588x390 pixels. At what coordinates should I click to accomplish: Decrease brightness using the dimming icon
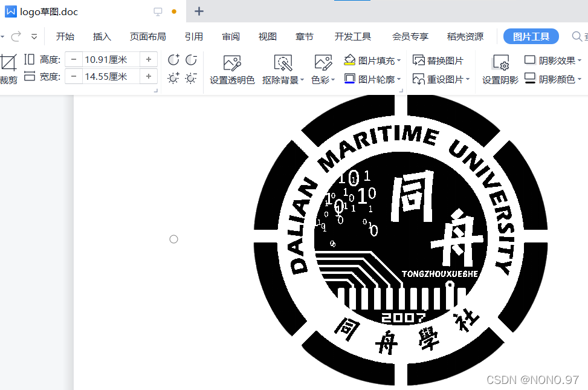(x=192, y=78)
